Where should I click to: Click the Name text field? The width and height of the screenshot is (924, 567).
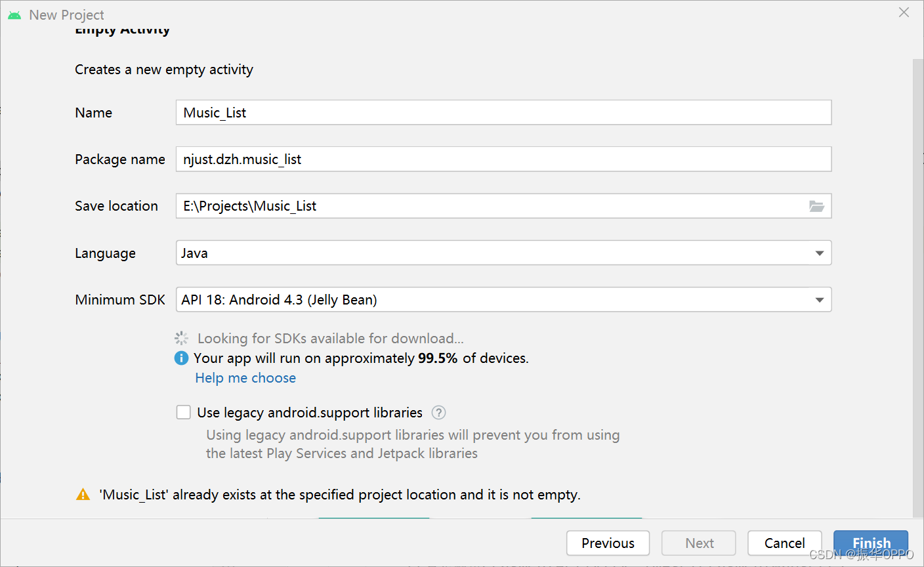click(503, 113)
